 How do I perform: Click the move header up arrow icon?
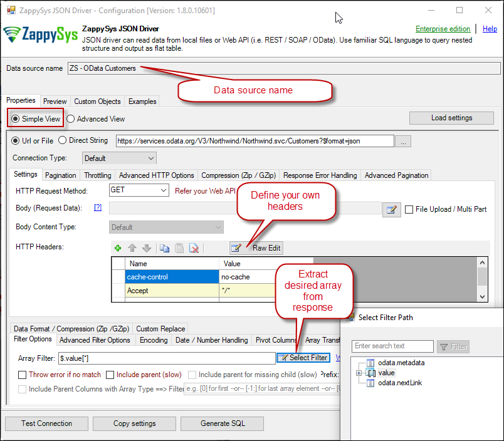[x=132, y=248]
